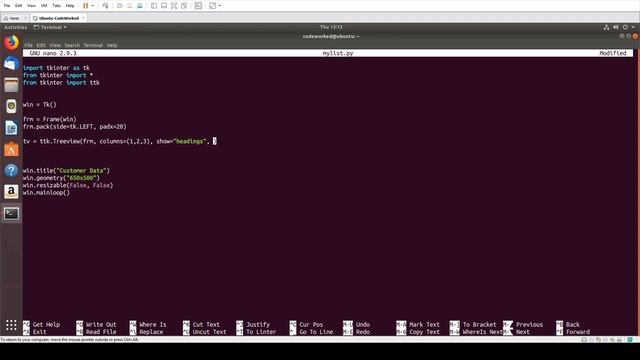Open LibreOffice Writer from the dock
Viewport: 640px width, 360px height.
[x=11, y=128]
